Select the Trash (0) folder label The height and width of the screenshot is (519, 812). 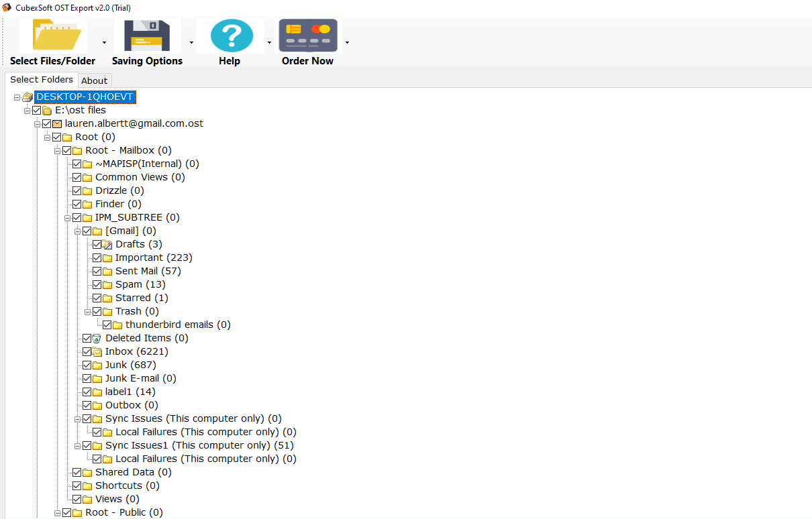[137, 311]
